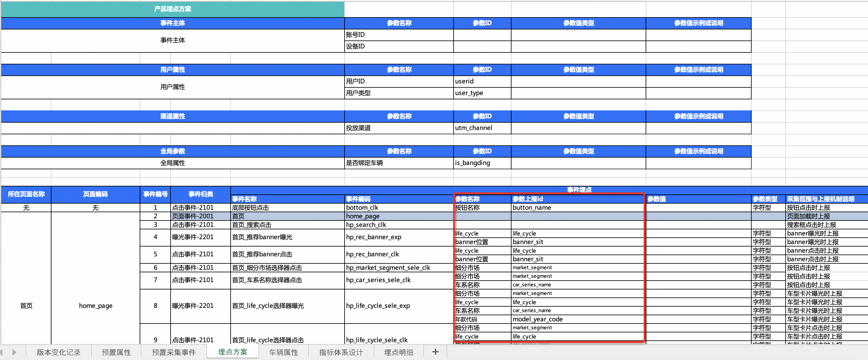
Task: Open the 指标体系设计 sheet tab
Action: [x=341, y=352]
